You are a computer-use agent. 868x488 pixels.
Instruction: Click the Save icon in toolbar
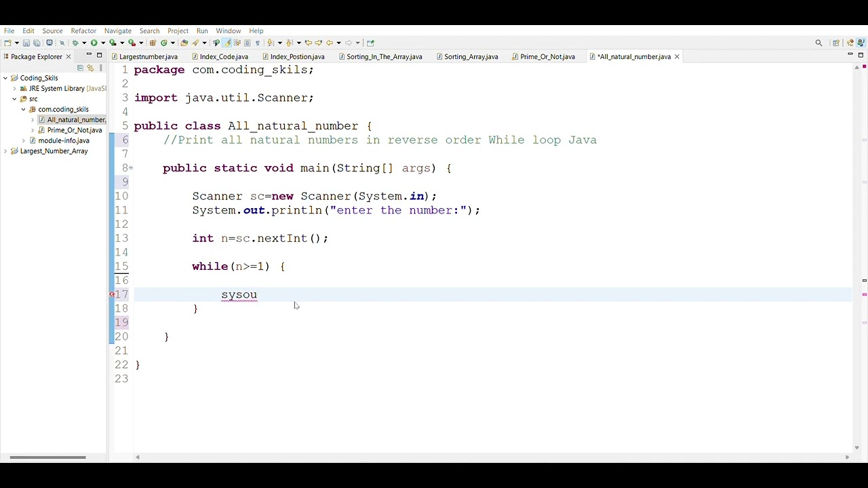tap(26, 43)
